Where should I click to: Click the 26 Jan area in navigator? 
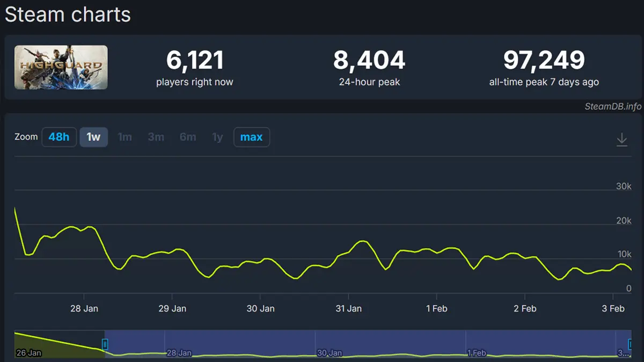pyautogui.click(x=29, y=353)
